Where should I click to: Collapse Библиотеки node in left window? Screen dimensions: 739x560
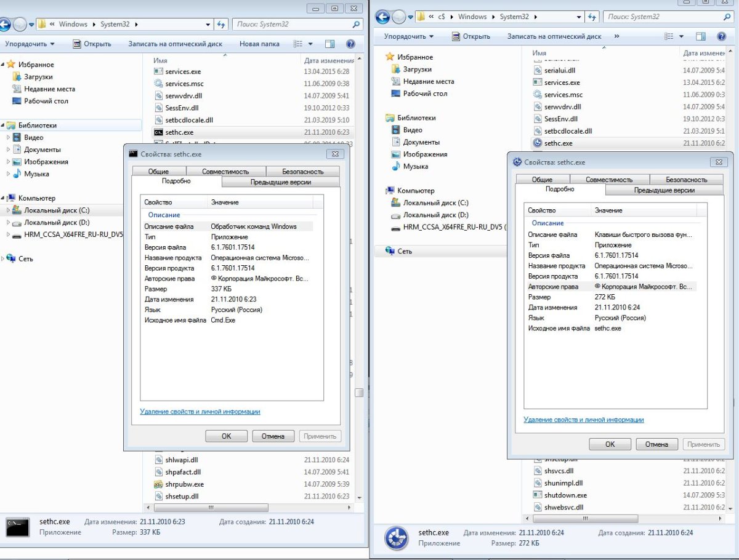tap(3, 126)
